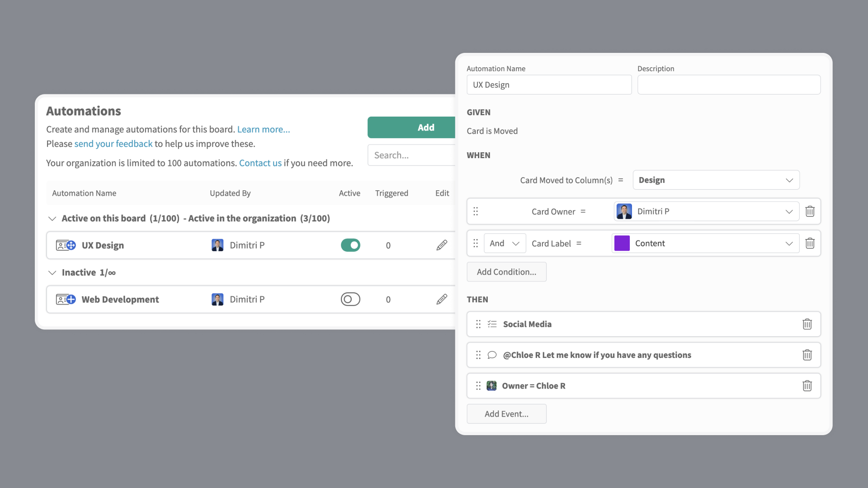
Task: Open the Contact us link
Action: click(x=260, y=163)
